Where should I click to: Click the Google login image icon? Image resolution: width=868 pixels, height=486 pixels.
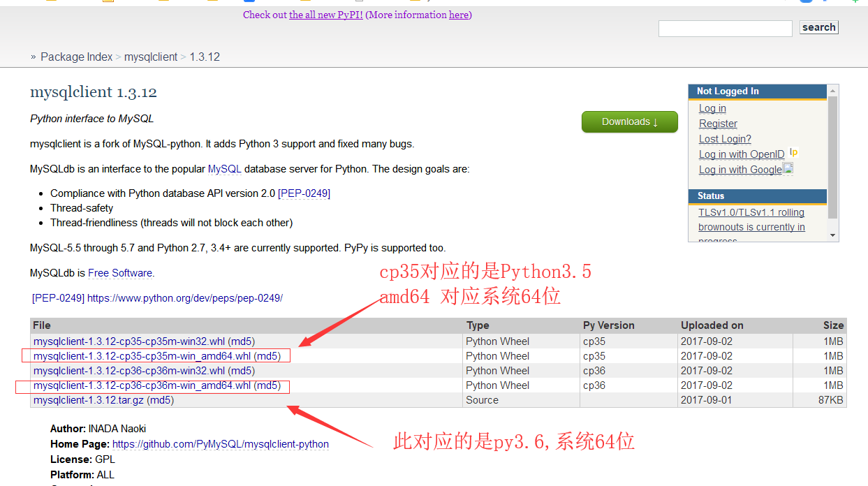pyautogui.click(x=788, y=168)
